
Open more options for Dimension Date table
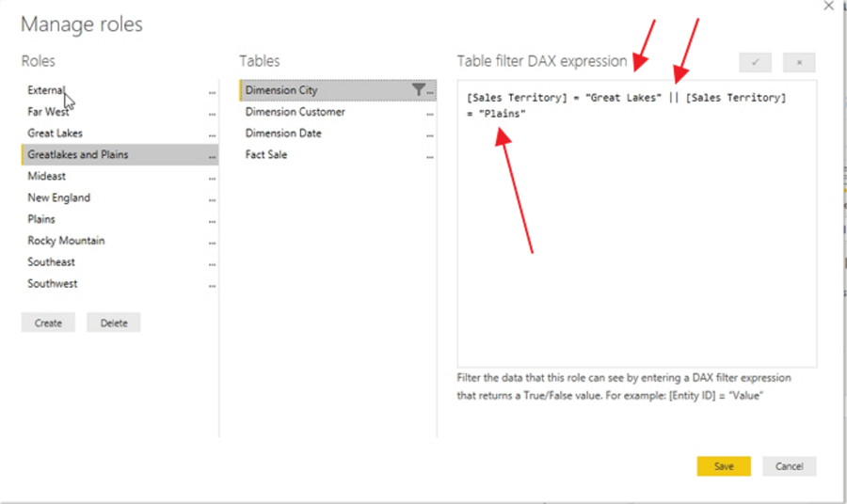click(430, 135)
